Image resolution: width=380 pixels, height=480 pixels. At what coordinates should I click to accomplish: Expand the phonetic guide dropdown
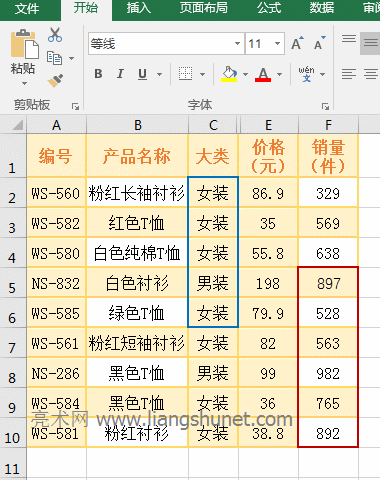click(x=322, y=74)
